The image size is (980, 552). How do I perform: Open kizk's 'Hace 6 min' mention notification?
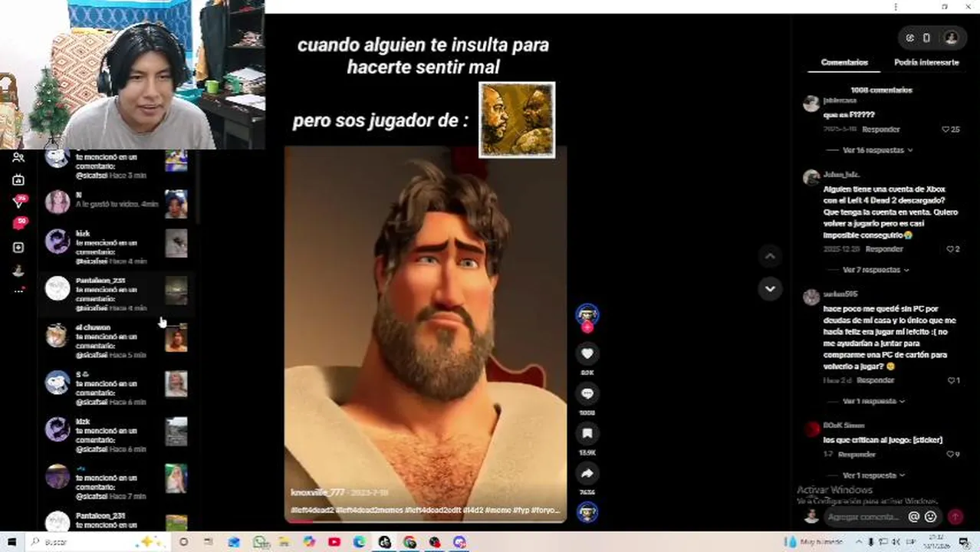pyautogui.click(x=117, y=435)
